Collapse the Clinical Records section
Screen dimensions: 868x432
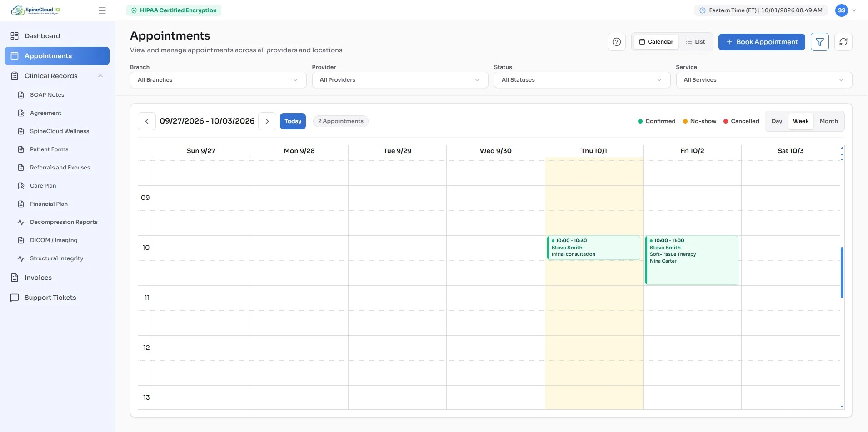[x=57, y=76]
